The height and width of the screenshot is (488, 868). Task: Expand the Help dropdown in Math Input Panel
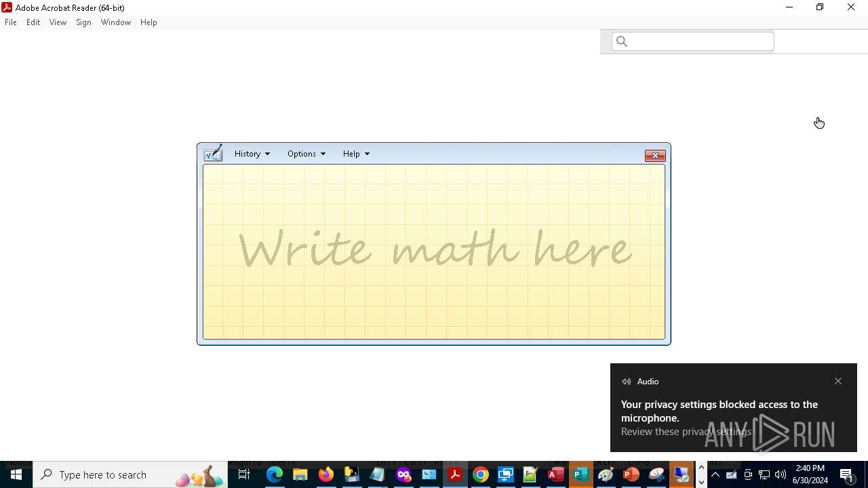click(356, 154)
